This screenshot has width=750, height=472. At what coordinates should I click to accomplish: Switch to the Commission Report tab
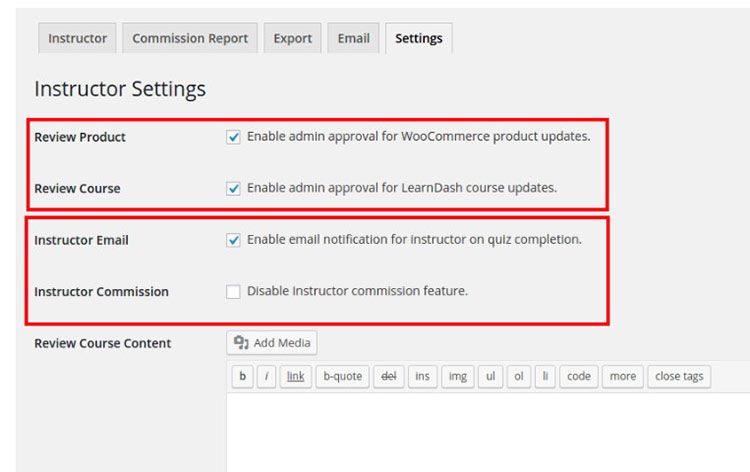coord(190,39)
